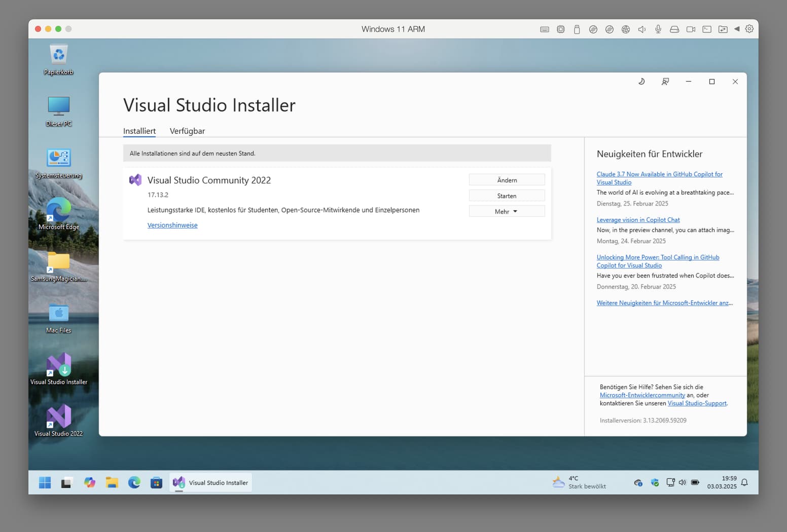
Task: Open the Unlocking More Power Tool Calling link
Action: (658, 261)
